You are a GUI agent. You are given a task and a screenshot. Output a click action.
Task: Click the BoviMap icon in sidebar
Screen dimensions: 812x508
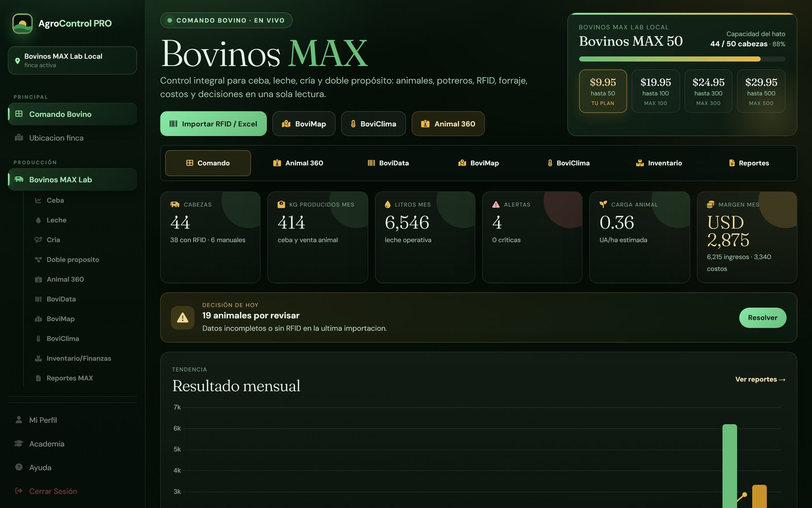point(38,319)
